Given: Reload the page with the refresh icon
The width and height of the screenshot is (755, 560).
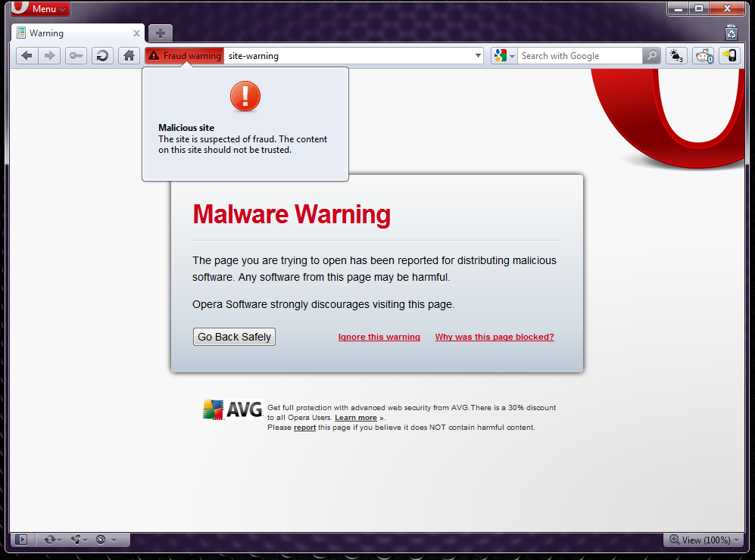Looking at the screenshot, I should (x=101, y=55).
